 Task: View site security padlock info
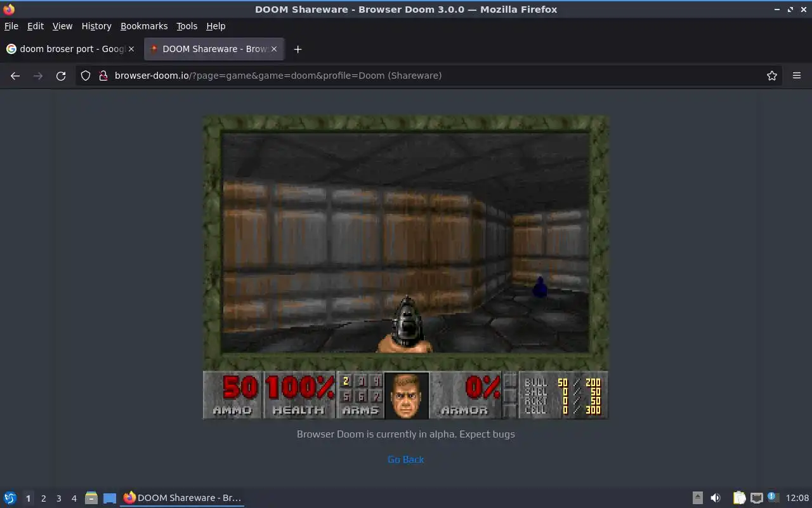(103, 76)
